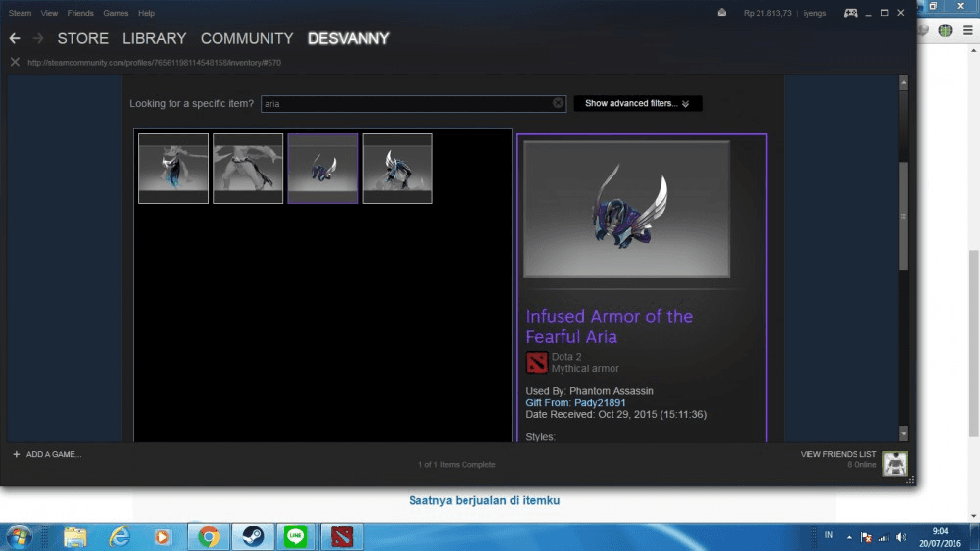Click large Fearful Aria armor preview
Image resolution: width=980 pixels, height=551 pixels.
point(626,209)
